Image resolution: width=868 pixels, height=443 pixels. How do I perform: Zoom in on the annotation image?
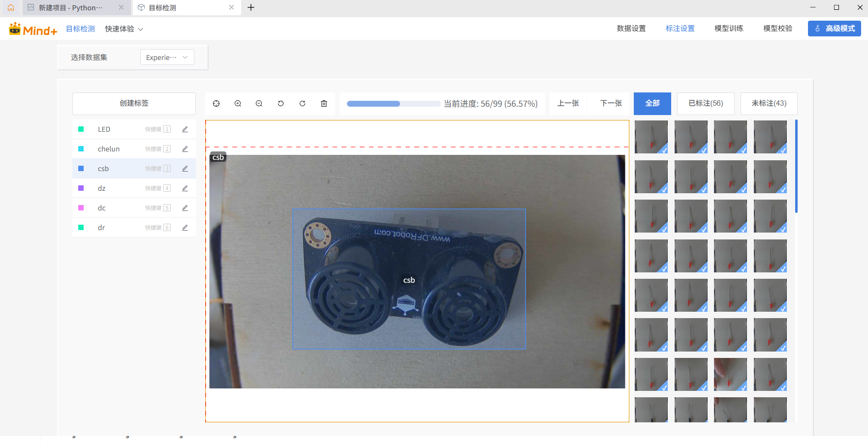coord(238,103)
